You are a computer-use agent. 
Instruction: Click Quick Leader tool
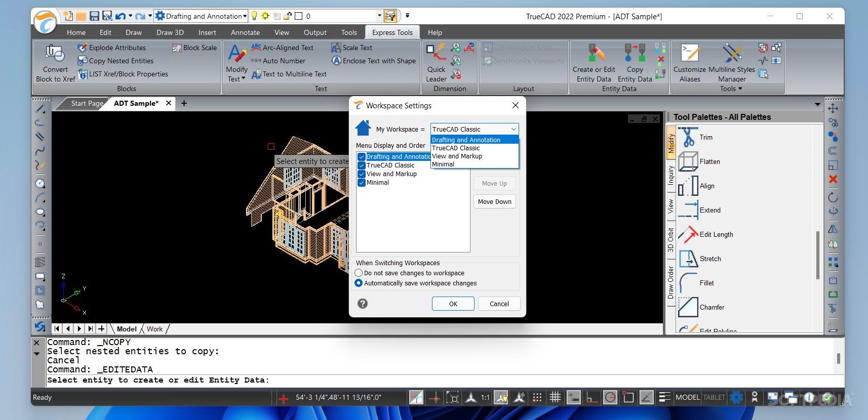(x=436, y=63)
